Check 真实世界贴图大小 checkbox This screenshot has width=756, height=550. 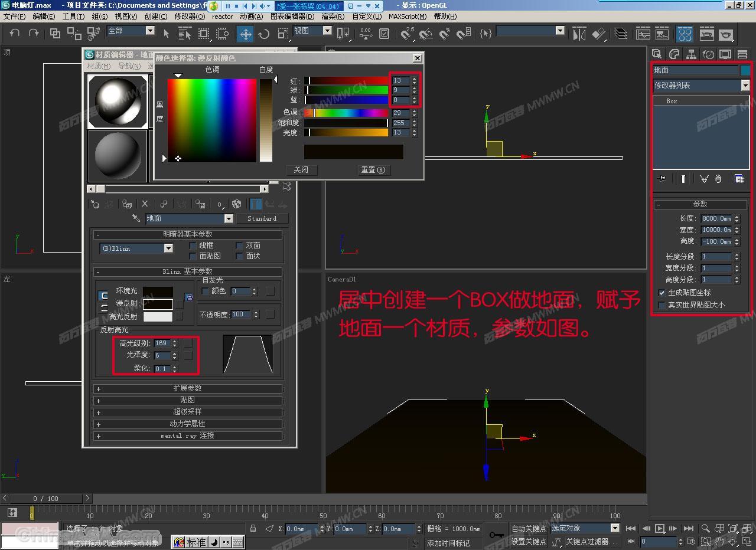pos(662,305)
